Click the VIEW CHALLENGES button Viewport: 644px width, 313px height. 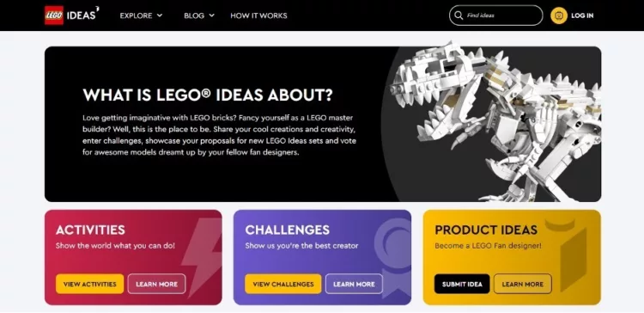pos(283,284)
